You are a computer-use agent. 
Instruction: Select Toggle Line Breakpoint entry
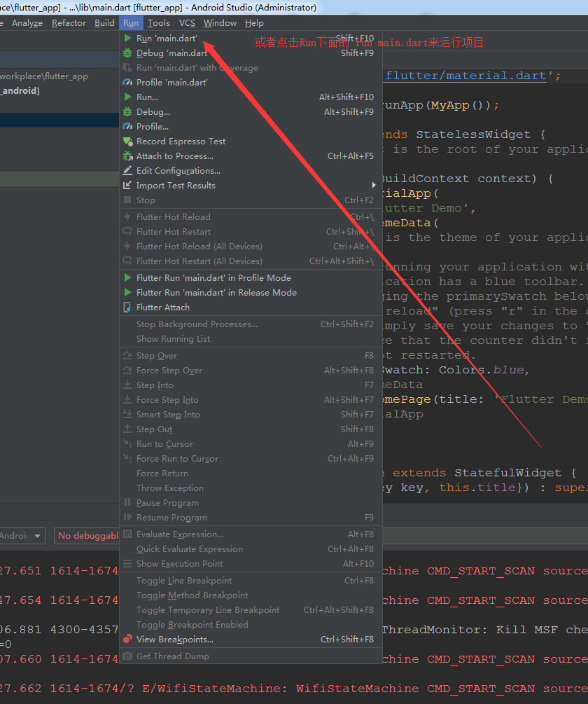(251, 581)
